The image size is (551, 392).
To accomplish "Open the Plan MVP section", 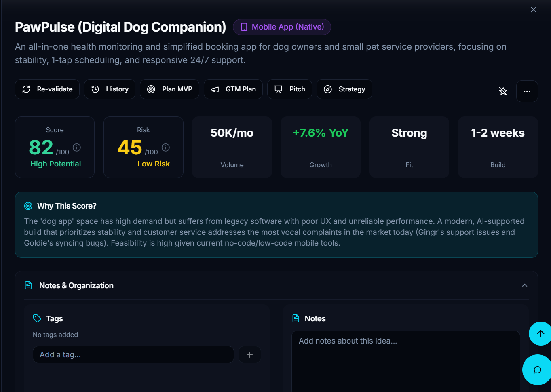I will click(169, 89).
